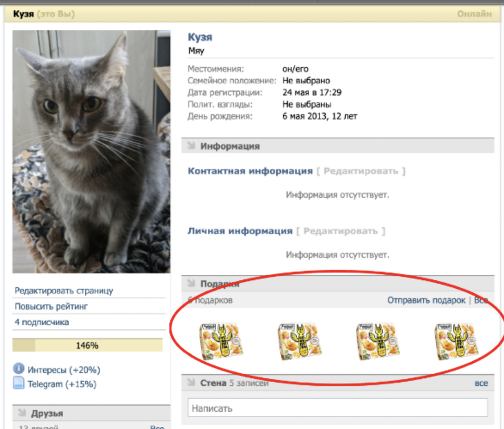Click the Онлайн status label

coord(474,14)
